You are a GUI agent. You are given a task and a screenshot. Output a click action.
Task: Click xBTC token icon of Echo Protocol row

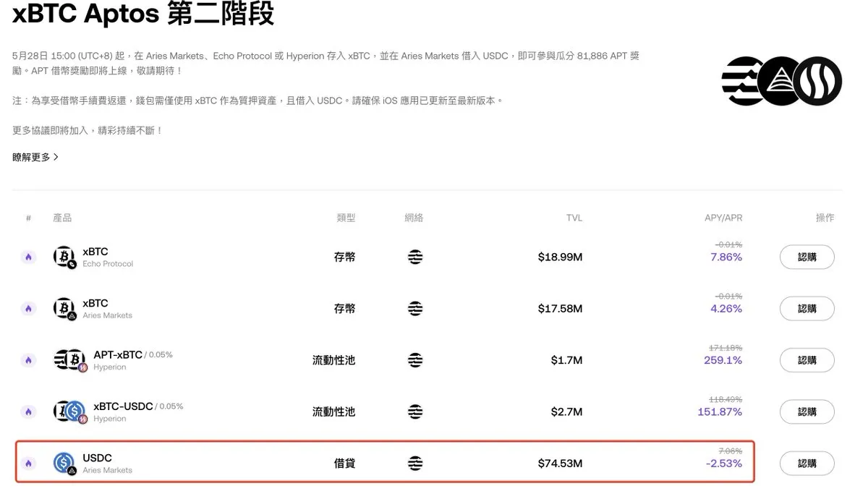64,257
